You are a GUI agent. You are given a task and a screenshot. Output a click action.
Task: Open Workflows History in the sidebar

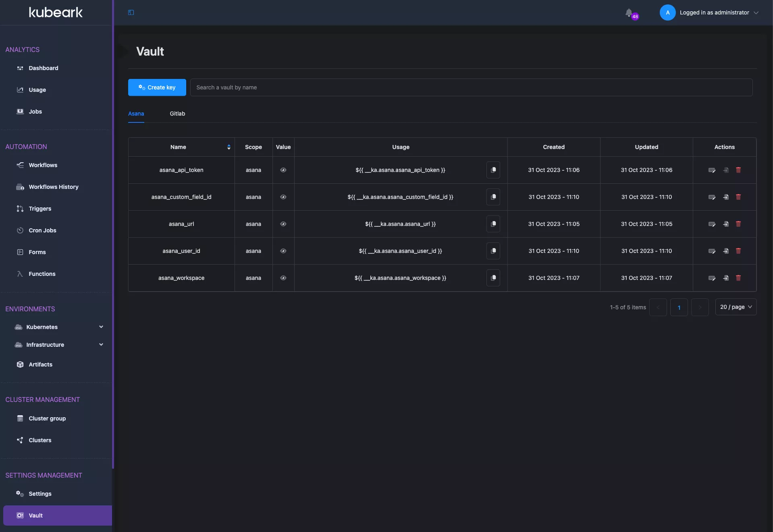click(x=54, y=187)
